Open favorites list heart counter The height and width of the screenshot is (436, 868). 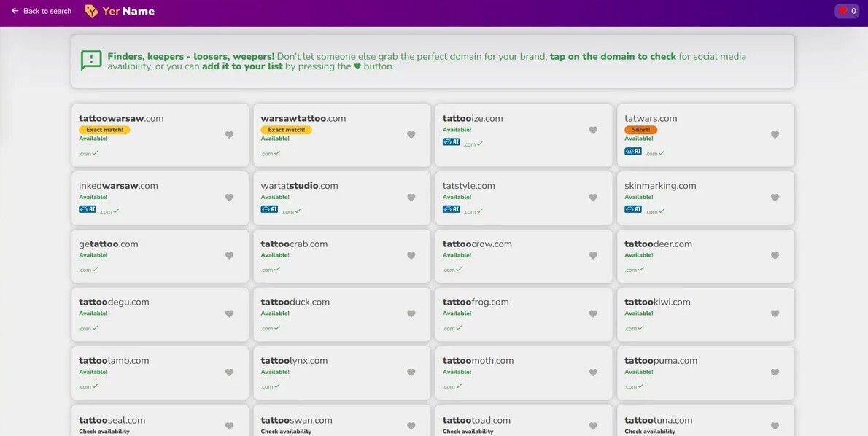[x=847, y=11]
